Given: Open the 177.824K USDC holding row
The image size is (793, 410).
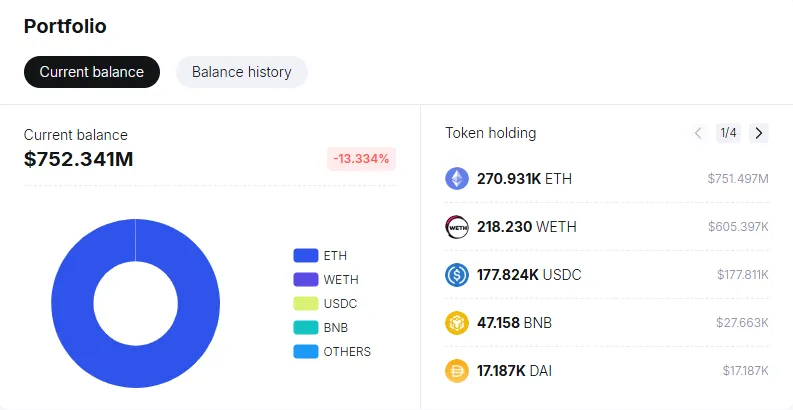Looking at the screenshot, I should point(607,275).
